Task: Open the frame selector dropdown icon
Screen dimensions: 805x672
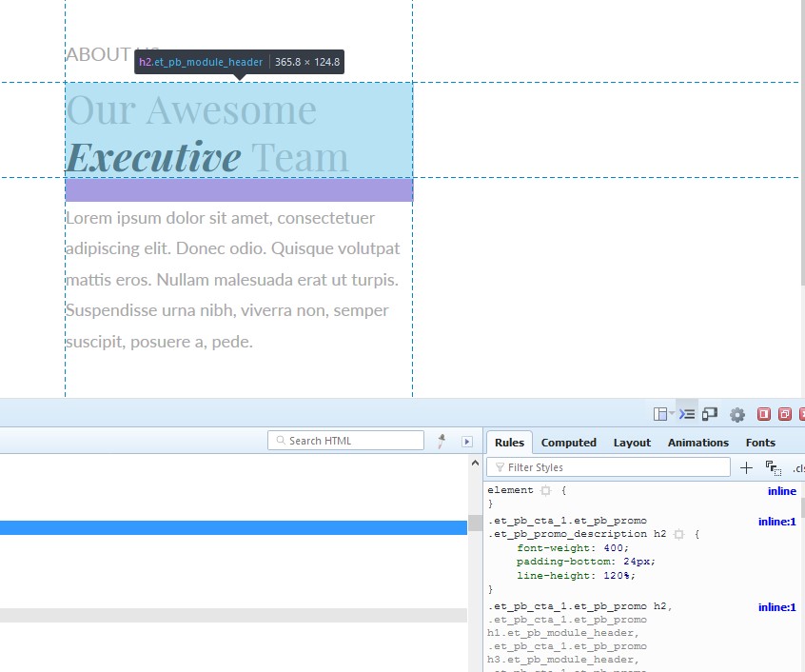Action: (x=663, y=414)
